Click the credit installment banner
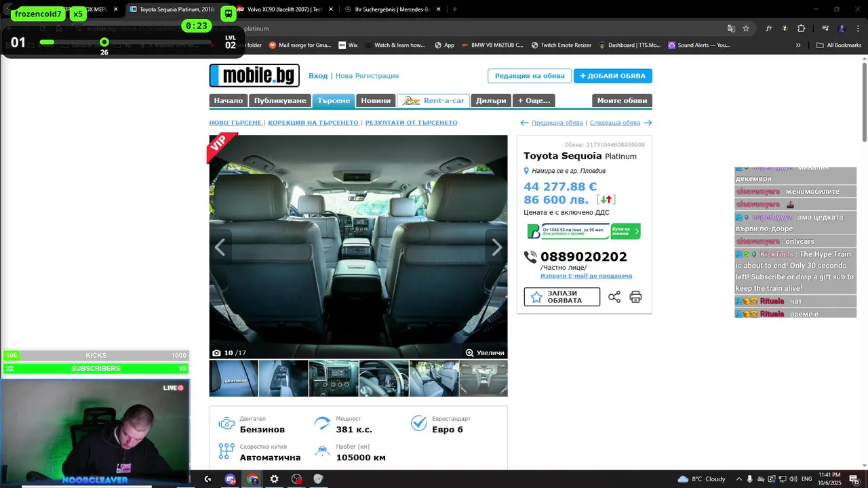 tap(584, 231)
